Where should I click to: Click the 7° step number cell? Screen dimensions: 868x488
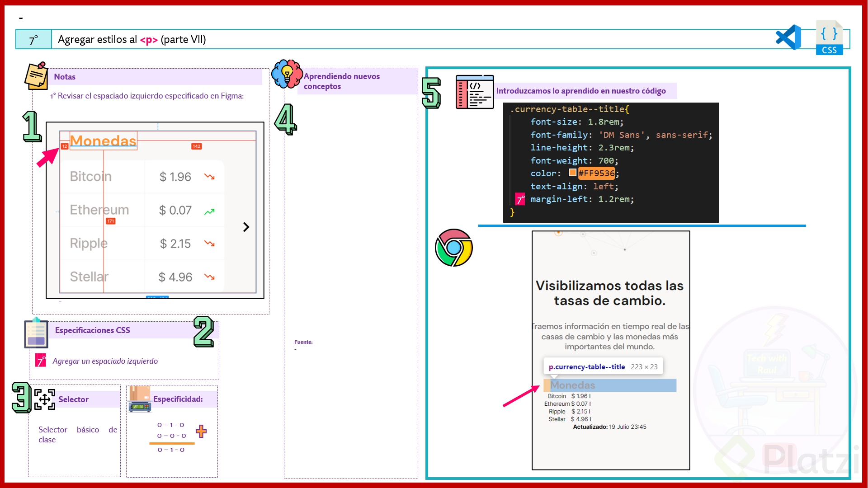click(33, 40)
